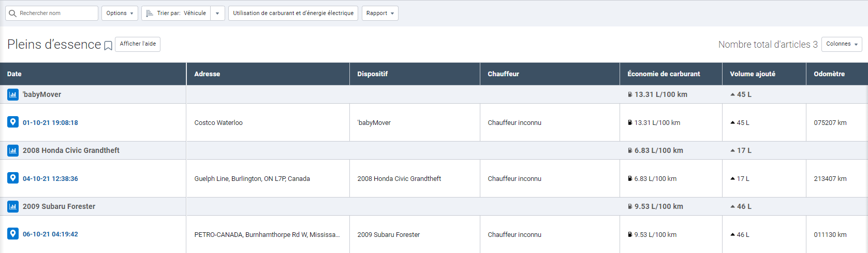Click the Afficher l'aide button

[138, 44]
